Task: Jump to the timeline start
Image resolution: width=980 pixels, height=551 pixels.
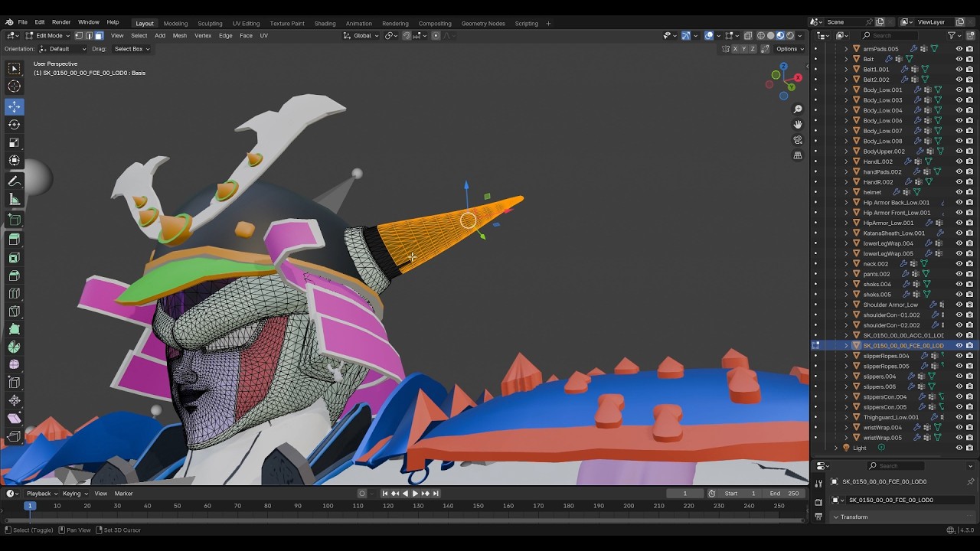Action: coord(385,494)
